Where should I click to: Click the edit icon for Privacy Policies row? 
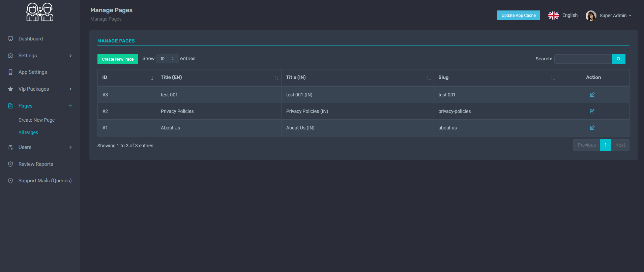[592, 111]
